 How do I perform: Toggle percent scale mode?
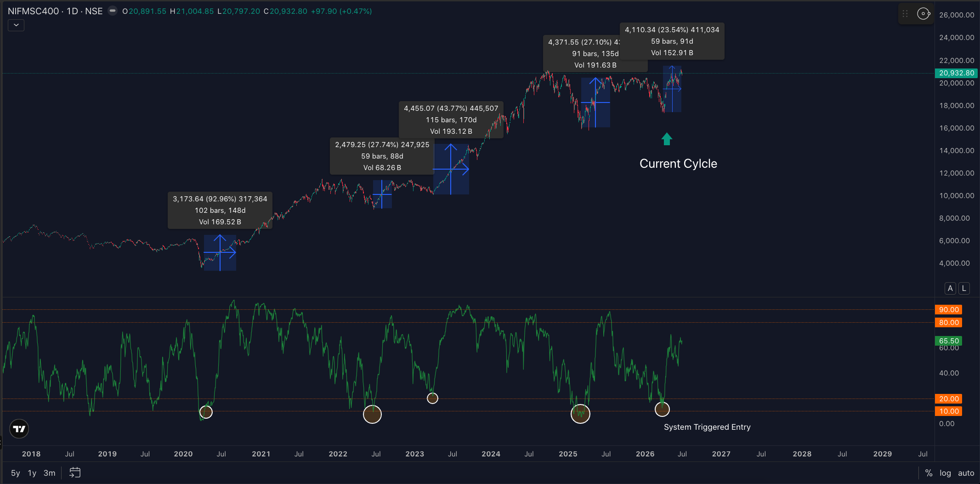tap(929, 473)
